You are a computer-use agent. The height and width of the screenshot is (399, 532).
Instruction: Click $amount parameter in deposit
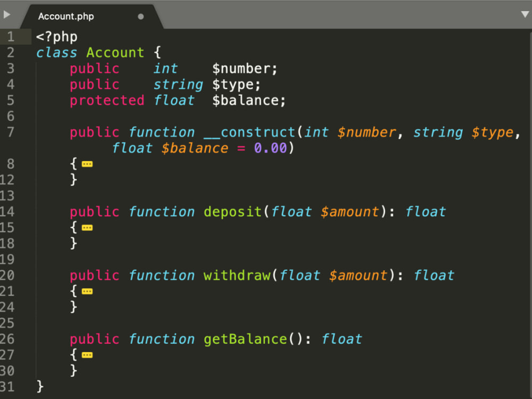point(350,212)
